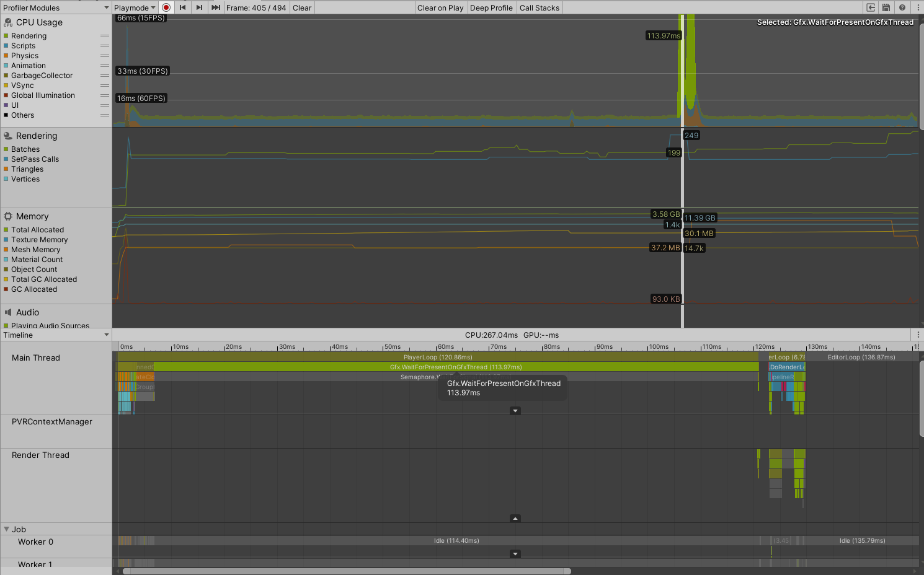The width and height of the screenshot is (924, 575).
Task: Click the Physics category drag handle
Action: coord(105,56)
